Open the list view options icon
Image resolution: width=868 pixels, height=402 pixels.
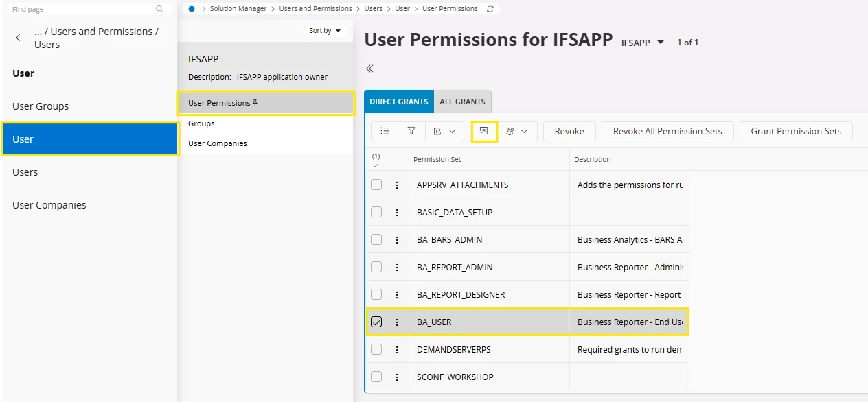coord(385,131)
